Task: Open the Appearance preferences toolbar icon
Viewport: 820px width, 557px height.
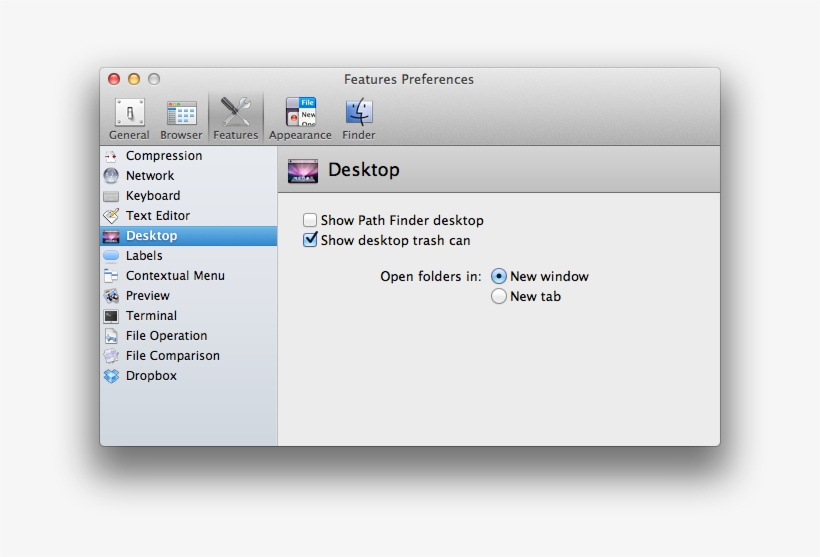Action: coord(301,111)
